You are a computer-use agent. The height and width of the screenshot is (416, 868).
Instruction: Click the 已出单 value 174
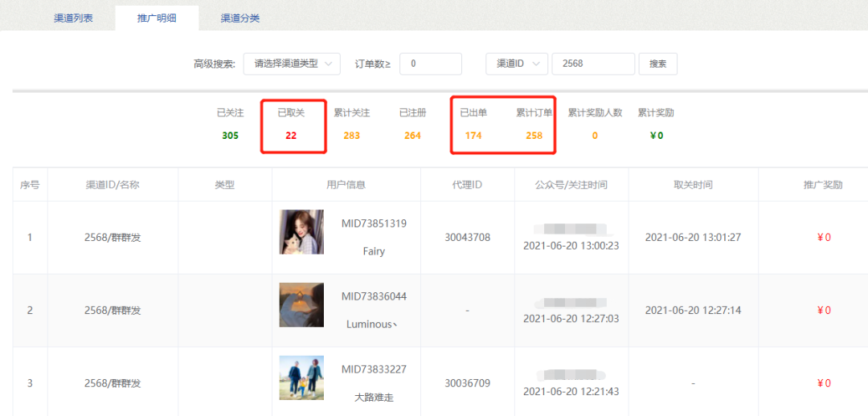click(x=473, y=136)
